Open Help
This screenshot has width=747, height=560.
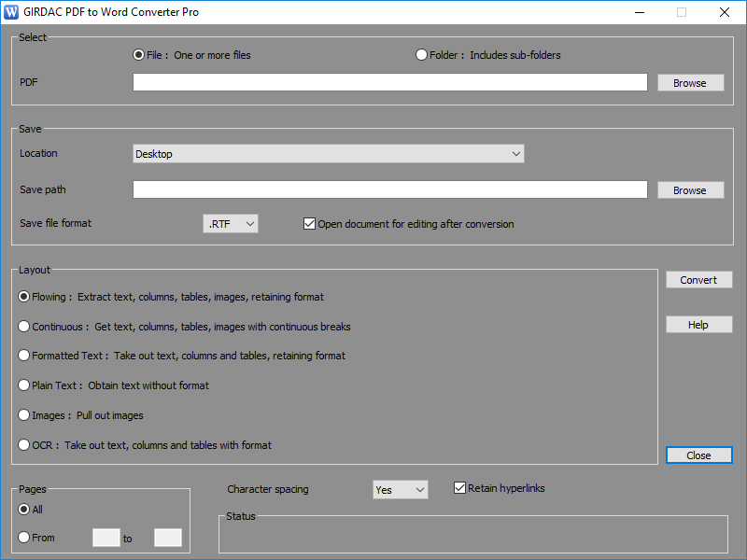[x=698, y=325]
